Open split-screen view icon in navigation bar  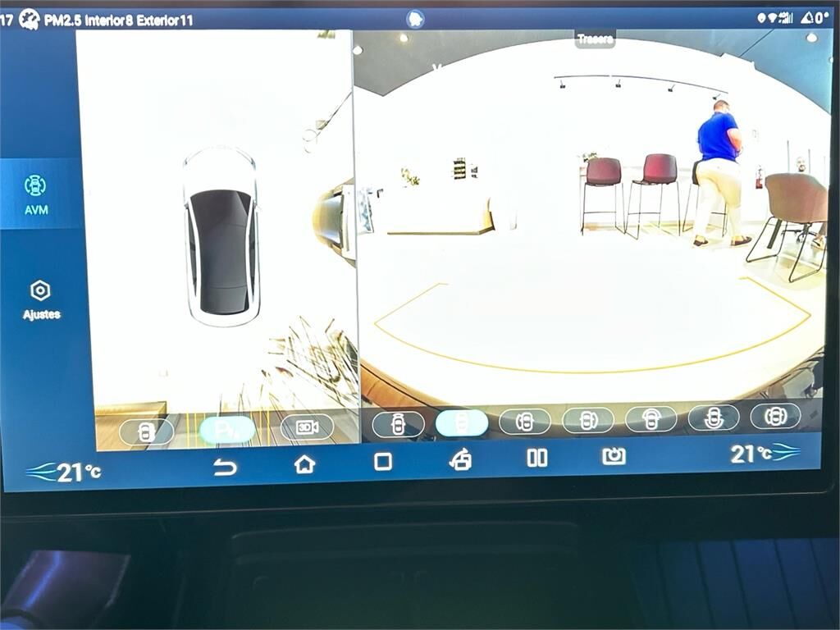(x=537, y=458)
